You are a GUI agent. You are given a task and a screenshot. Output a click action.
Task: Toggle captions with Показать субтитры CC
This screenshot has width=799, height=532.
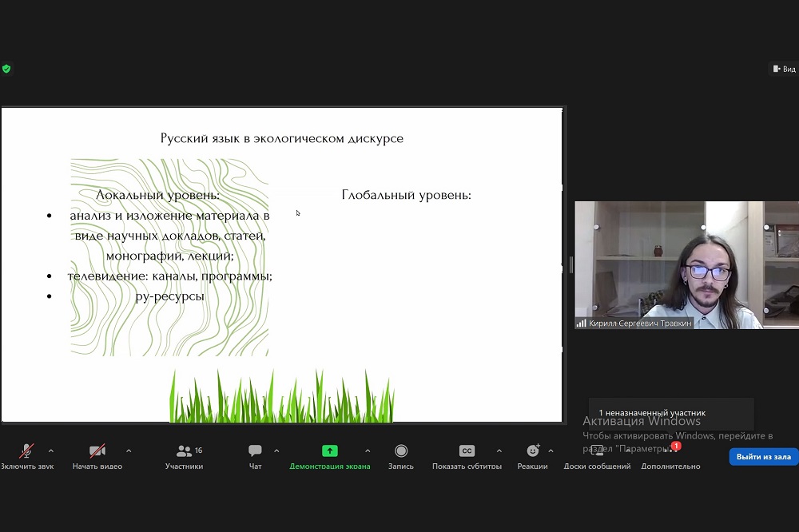[x=467, y=451]
